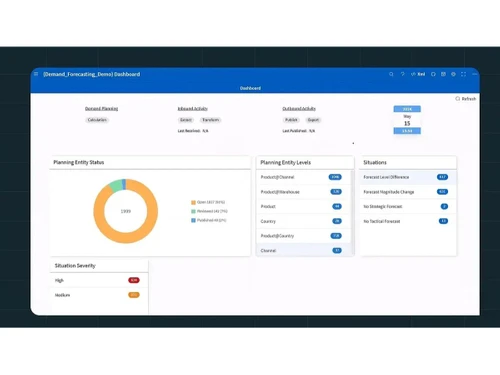Click the Export pill button
This screenshot has height=375, width=500.
313,120
